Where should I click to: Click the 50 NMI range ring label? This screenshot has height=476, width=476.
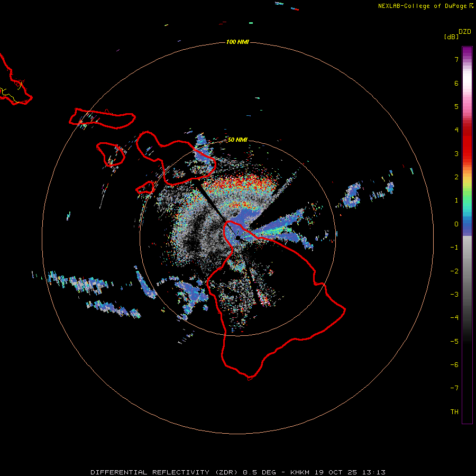pyautogui.click(x=237, y=140)
